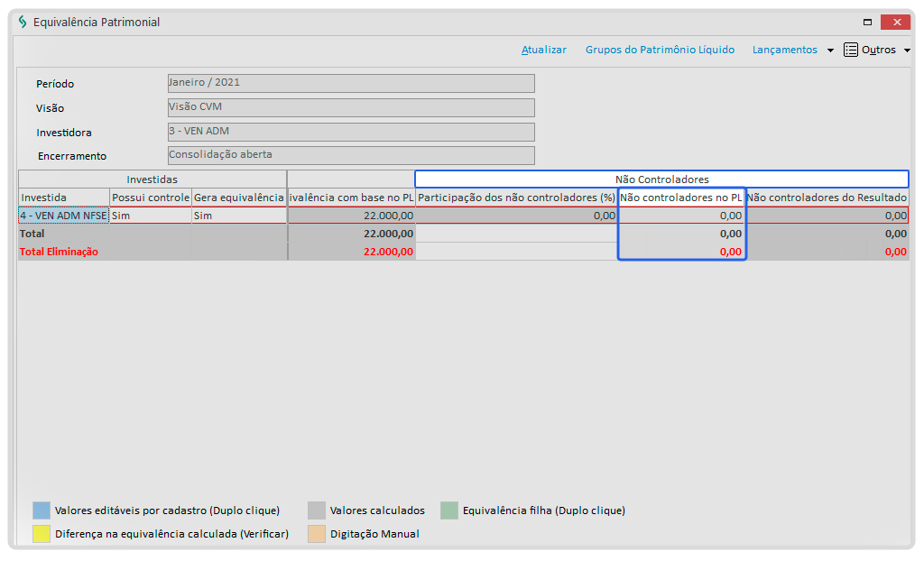The height and width of the screenshot is (561, 924).
Task: Open the Lançamentos menu
Action: 784,50
